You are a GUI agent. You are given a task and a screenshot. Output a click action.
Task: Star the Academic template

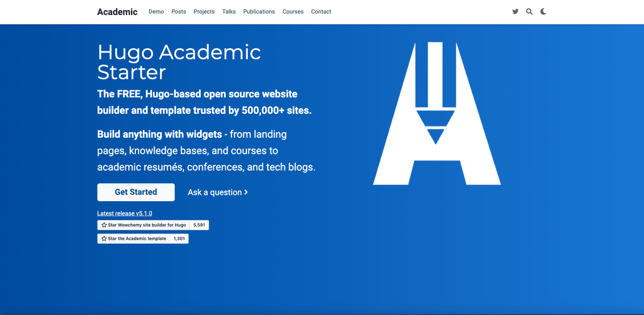134,239
